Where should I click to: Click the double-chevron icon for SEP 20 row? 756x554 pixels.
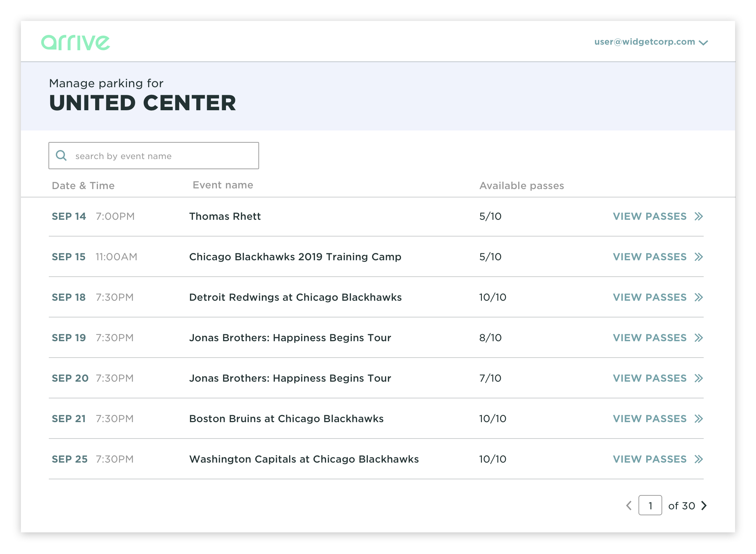click(698, 378)
